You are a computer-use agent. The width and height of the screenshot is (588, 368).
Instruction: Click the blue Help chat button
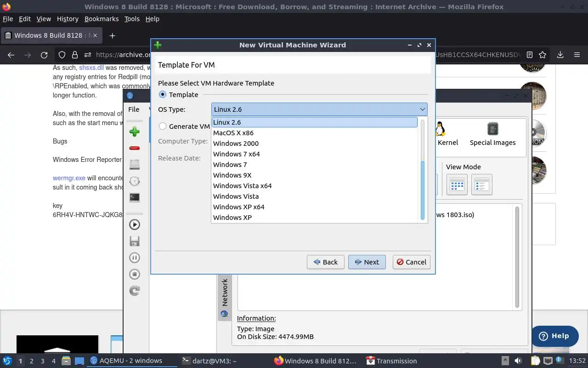coord(555,336)
